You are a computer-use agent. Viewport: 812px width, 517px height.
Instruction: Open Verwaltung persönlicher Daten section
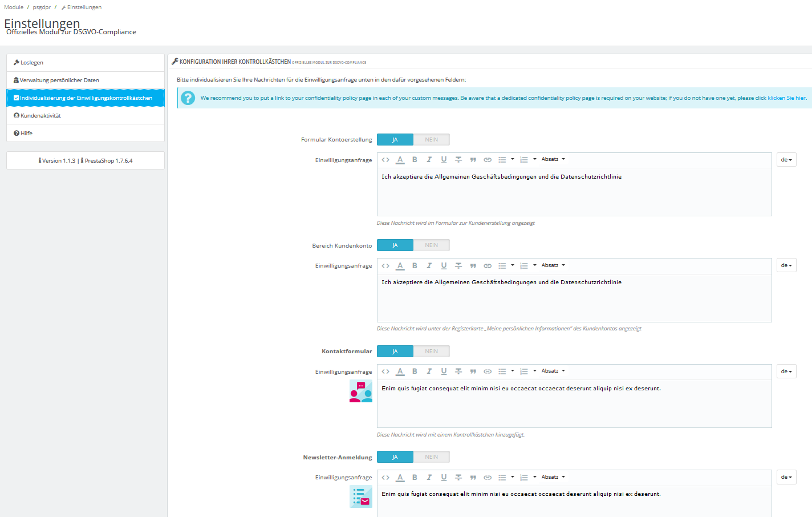(x=86, y=80)
